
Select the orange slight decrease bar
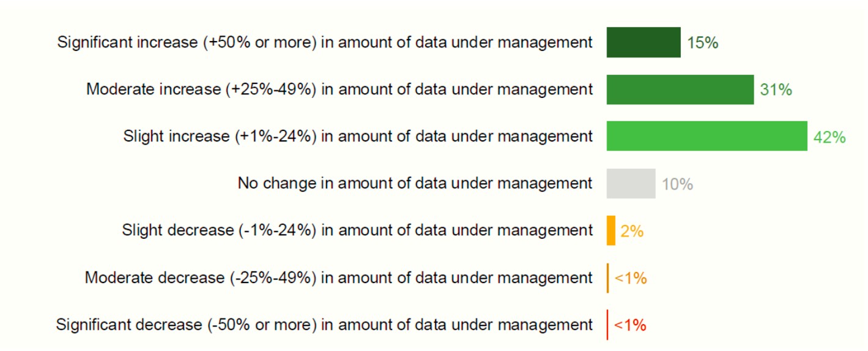pos(610,230)
